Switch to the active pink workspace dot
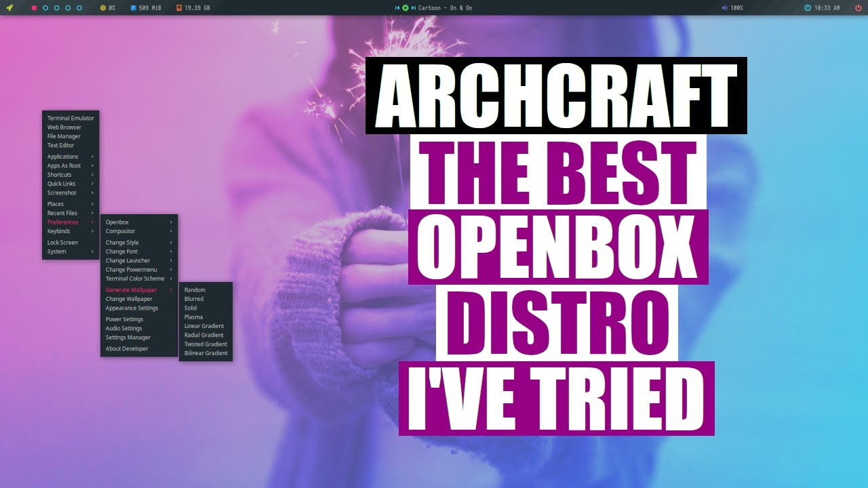The height and width of the screenshot is (488, 868). point(34,7)
